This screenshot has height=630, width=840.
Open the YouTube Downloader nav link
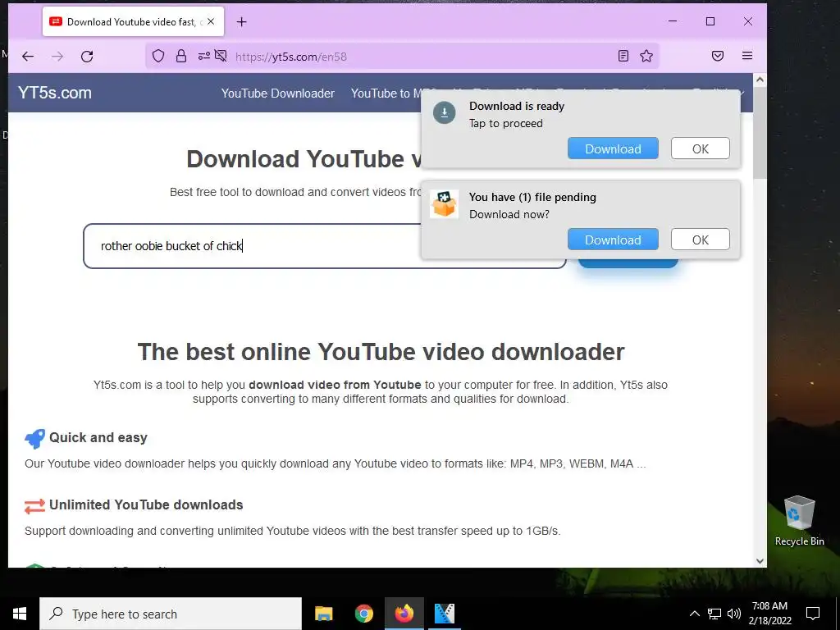coord(277,94)
